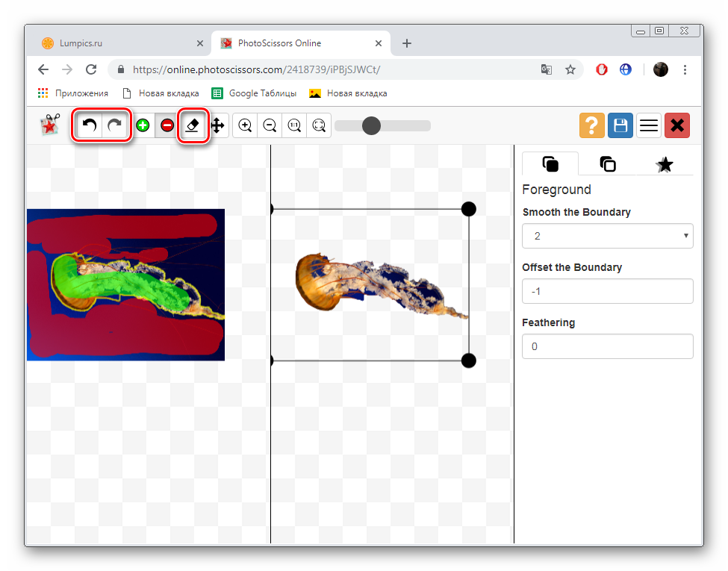Switch to the Background tab
The width and height of the screenshot is (728, 571).
click(608, 164)
